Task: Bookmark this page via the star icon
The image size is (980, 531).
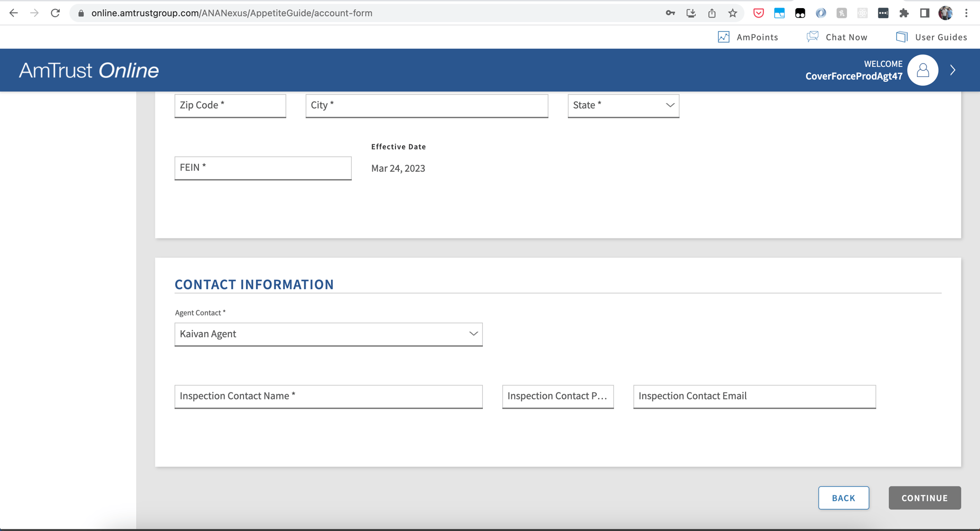Action: coord(733,13)
